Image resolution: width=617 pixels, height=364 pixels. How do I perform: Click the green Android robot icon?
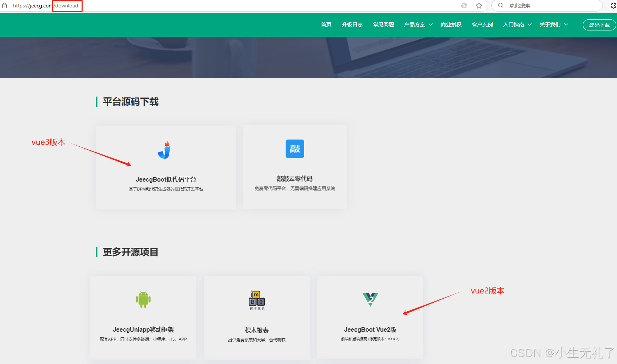pyautogui.click(x=143, y=299)
